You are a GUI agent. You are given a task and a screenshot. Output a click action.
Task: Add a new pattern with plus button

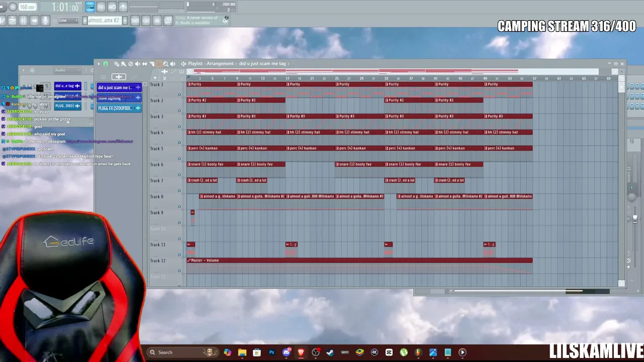tap(124, 21)
